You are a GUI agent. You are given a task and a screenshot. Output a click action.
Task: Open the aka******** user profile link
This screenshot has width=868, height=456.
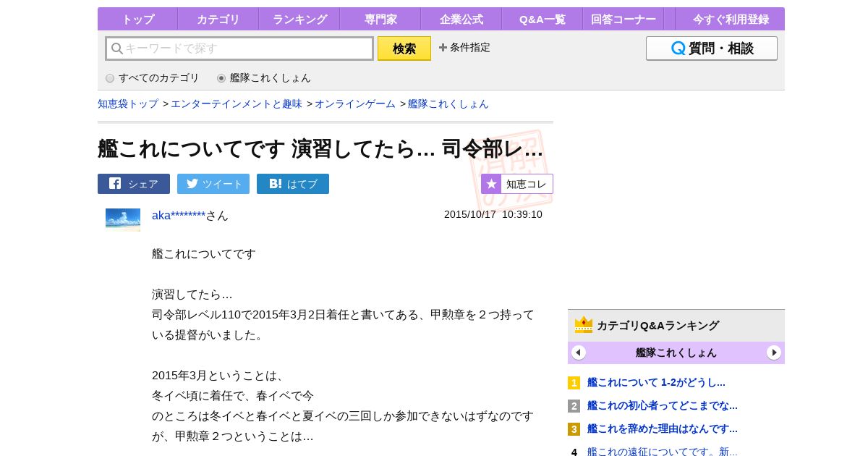(x=179, y=215)
